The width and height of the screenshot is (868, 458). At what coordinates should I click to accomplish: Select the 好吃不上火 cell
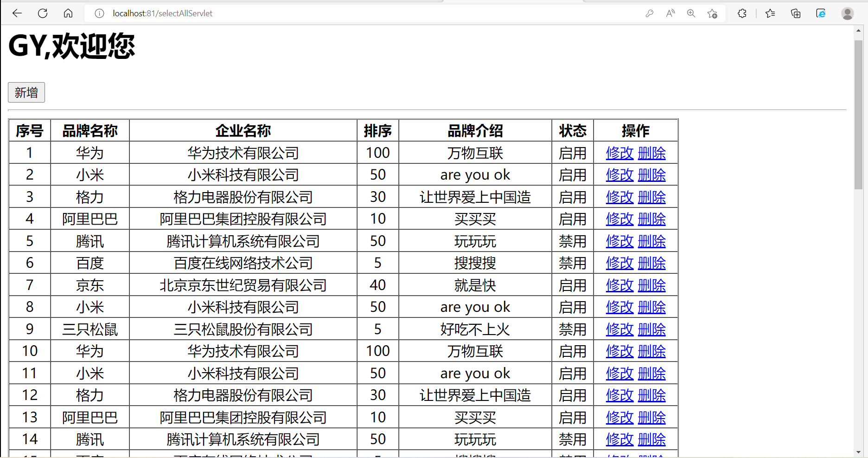tap(475, 329)
